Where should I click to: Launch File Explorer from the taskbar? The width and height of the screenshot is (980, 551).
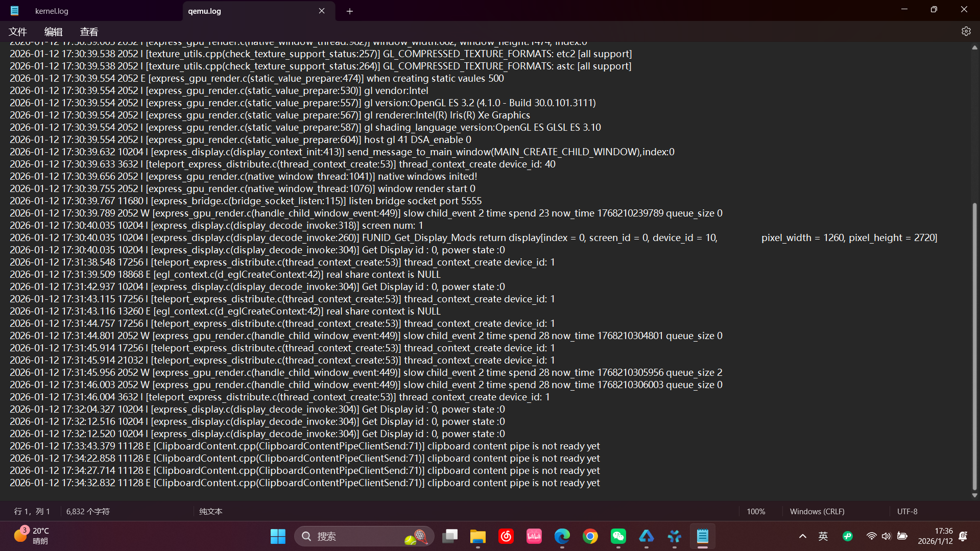(x=478, y=536)
